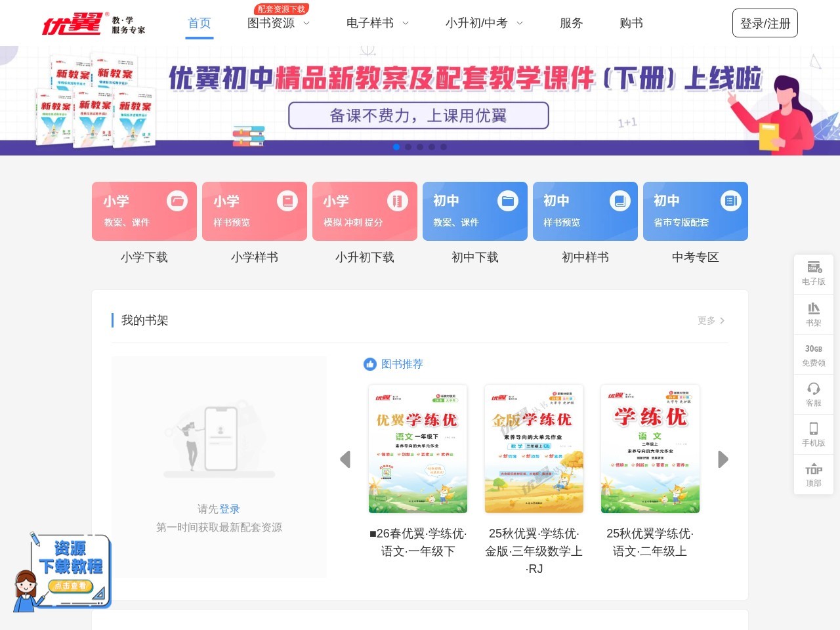Click the TOP 顶部 back-to-top icon
Viewport: 840px width, 630px height.
point(813,474)
